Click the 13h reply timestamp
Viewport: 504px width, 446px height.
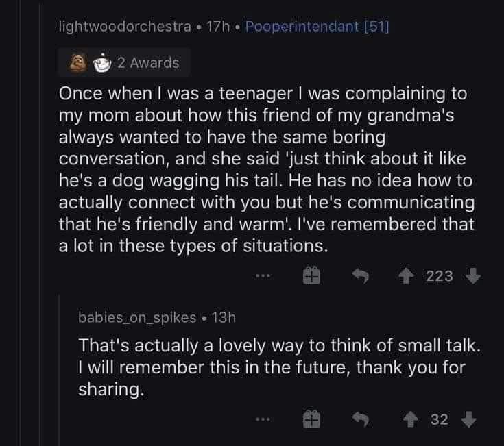(x=224, y=318)
